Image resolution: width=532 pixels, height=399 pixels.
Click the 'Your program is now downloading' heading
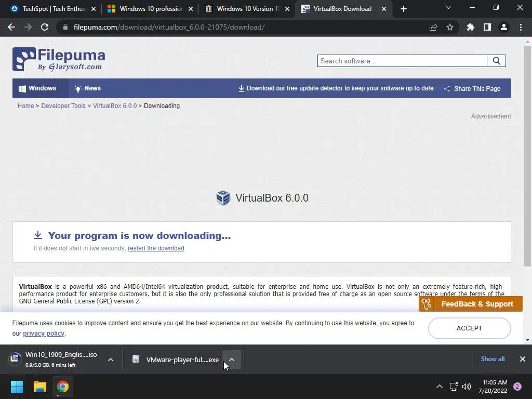tap(139, 236)
